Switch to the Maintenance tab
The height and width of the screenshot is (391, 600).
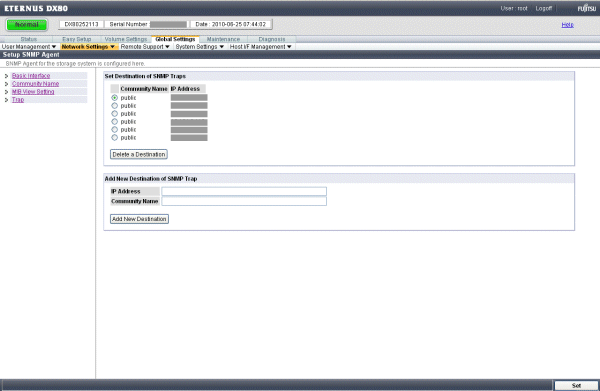tap(223, 39)
